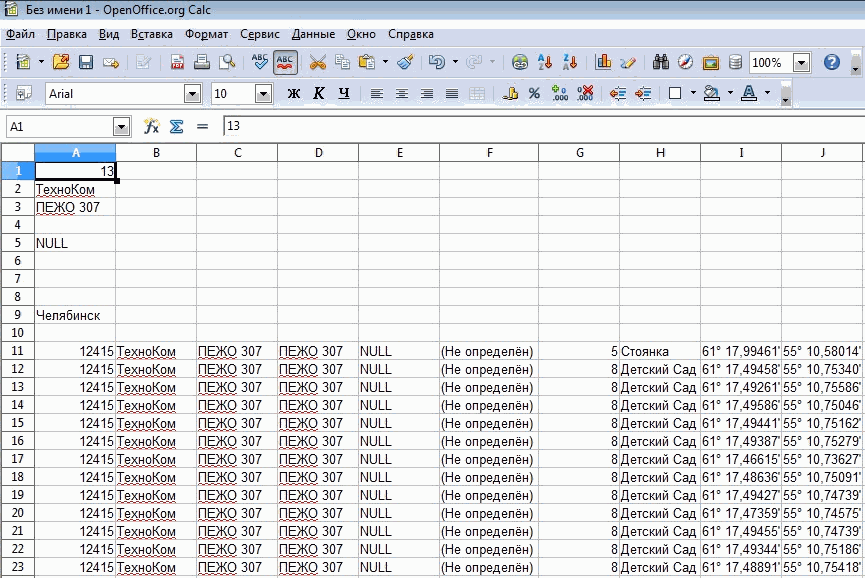Viewport: 865px width, 578px height.
Task: Click the Cut scissors icon
Action: click(317, 62)
